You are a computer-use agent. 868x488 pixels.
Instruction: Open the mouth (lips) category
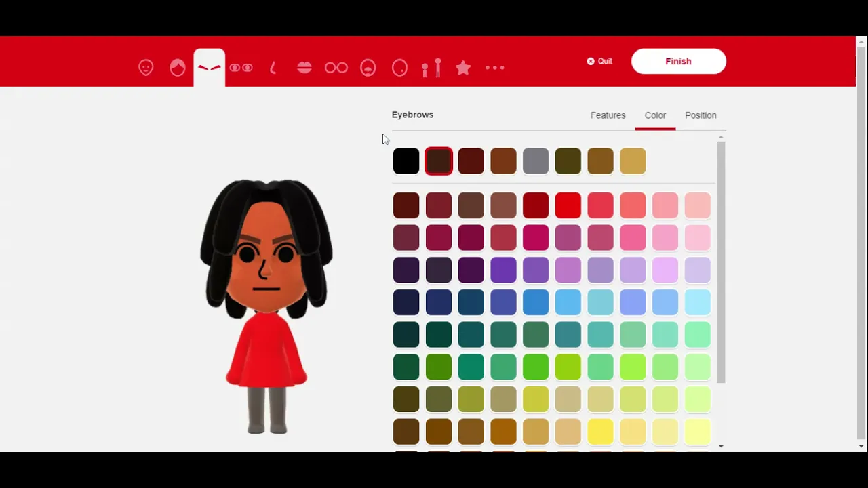304,68
